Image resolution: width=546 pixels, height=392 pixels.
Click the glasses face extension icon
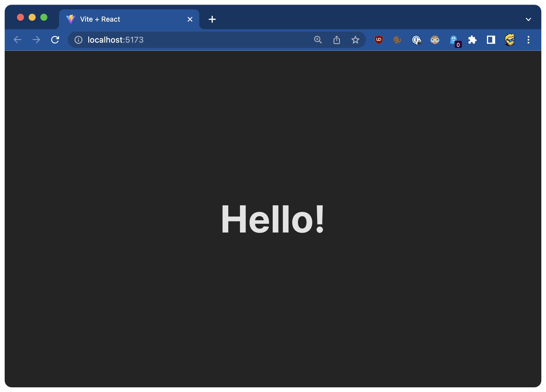tap(435, 40)
